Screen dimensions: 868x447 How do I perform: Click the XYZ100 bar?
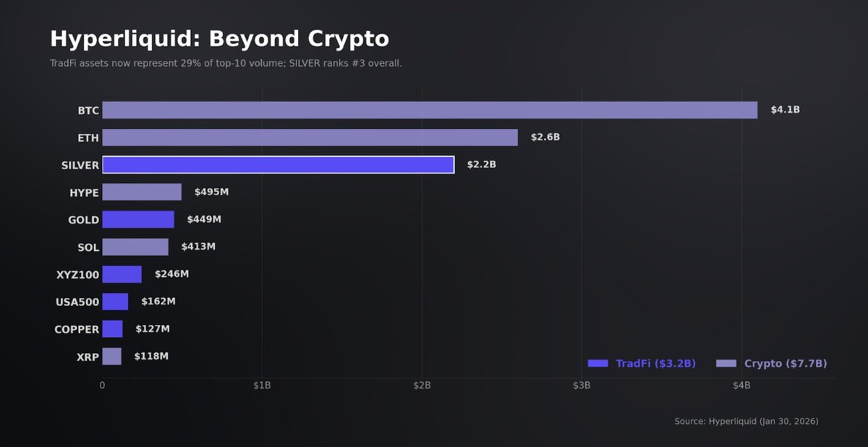click(x=122, y=274)
